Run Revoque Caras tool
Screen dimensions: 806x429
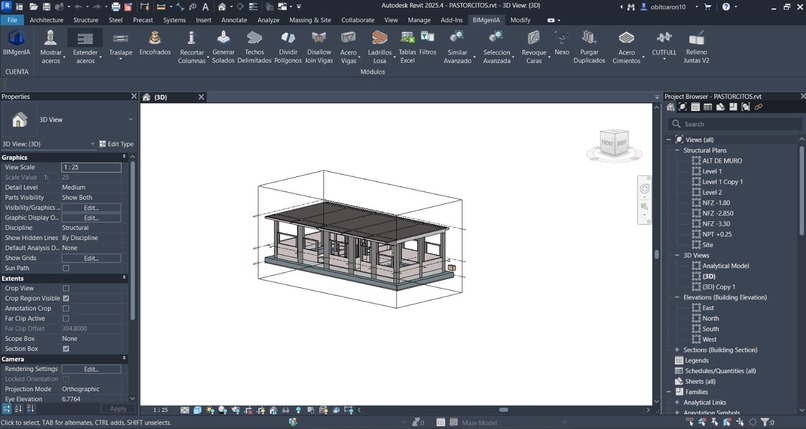[534, 46]
